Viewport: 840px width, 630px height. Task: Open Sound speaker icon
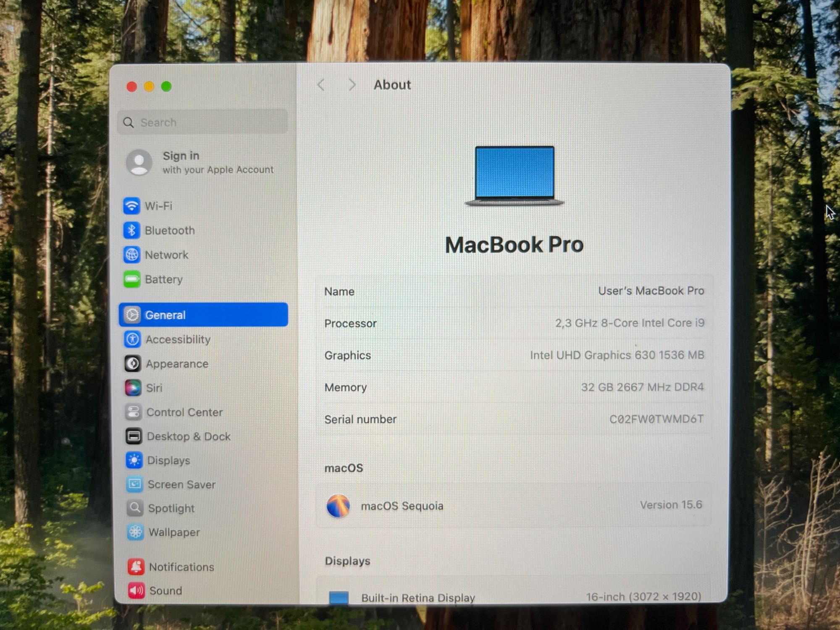[136, 591]
